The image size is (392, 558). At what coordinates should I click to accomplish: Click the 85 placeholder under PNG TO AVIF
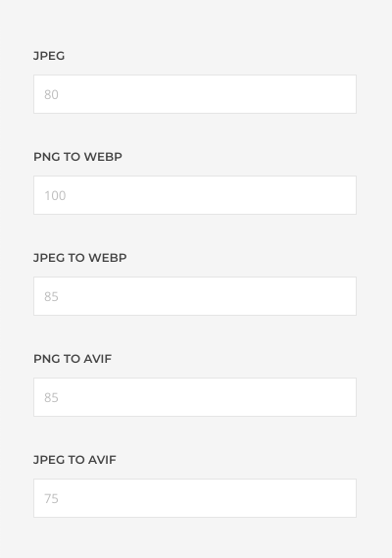point(51,398)
